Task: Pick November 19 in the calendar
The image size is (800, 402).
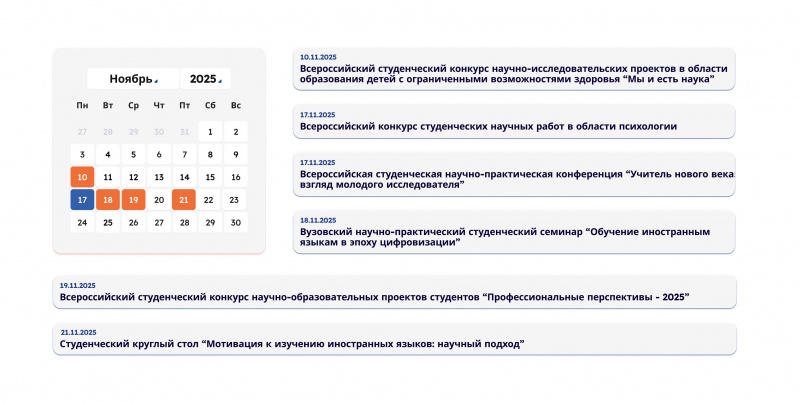Action: point(133,200)
